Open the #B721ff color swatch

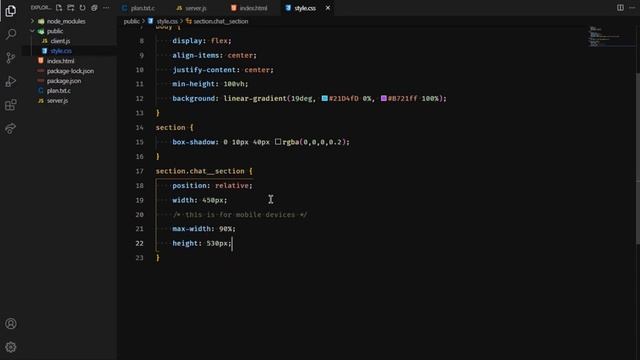(384, 98)
